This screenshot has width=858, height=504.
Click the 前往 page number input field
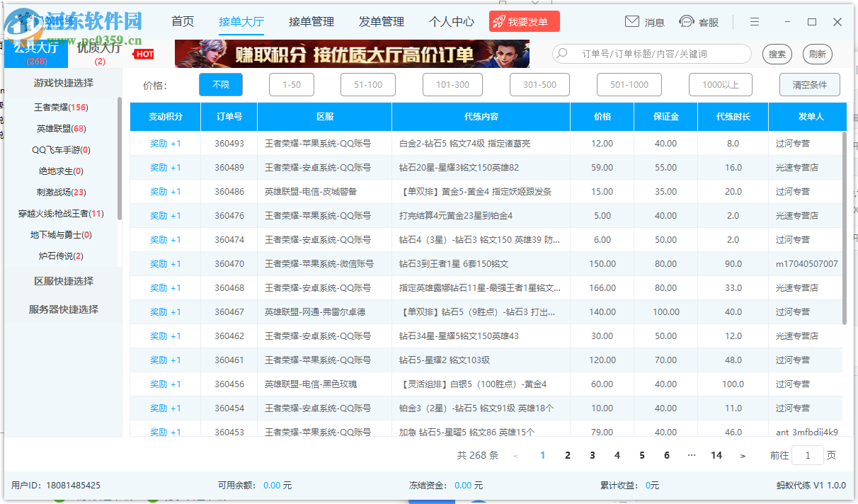(808, 455)
